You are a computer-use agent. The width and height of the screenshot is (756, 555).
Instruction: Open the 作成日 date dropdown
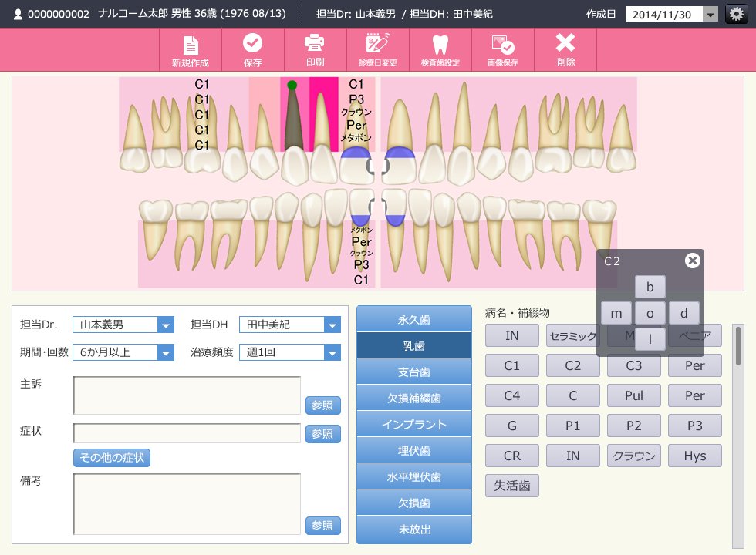(x=710, y=15)
